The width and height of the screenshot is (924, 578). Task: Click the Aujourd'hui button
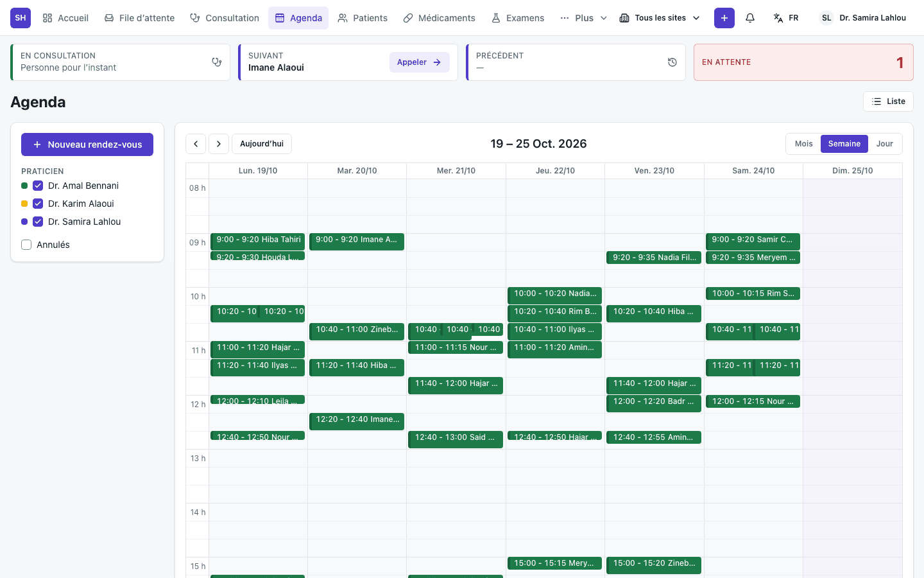click(262, 144)
